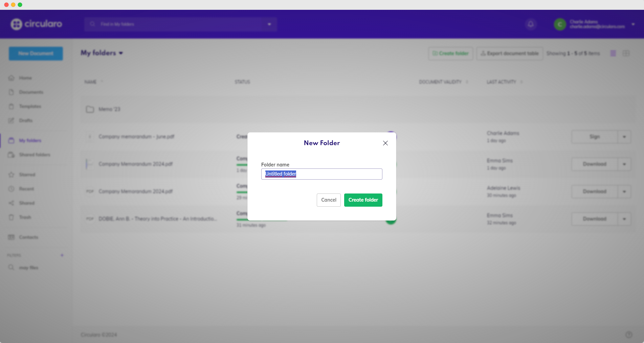
Task: Expand the search bar dropdown arrow
Action: 269,24
